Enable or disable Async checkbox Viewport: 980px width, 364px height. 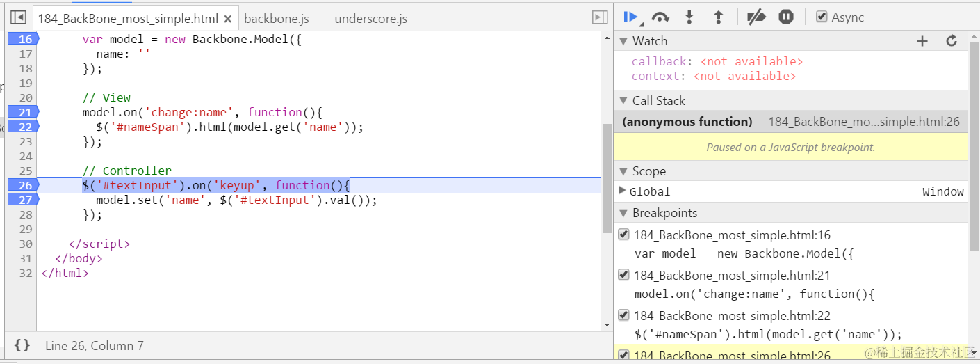coord(822,17)
